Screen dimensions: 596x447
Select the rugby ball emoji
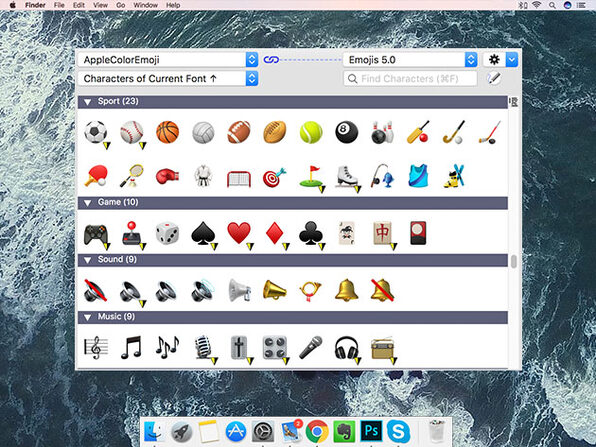click(x=274, y=132)
